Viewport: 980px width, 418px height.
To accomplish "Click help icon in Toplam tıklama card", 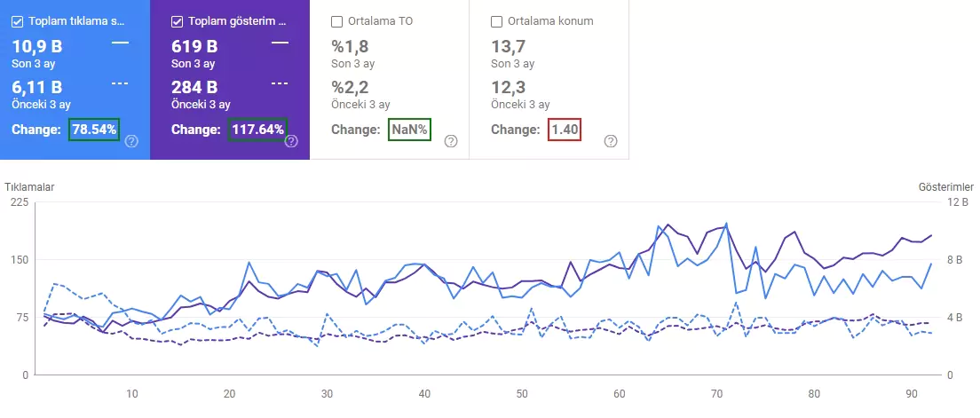I will [131, 141].
